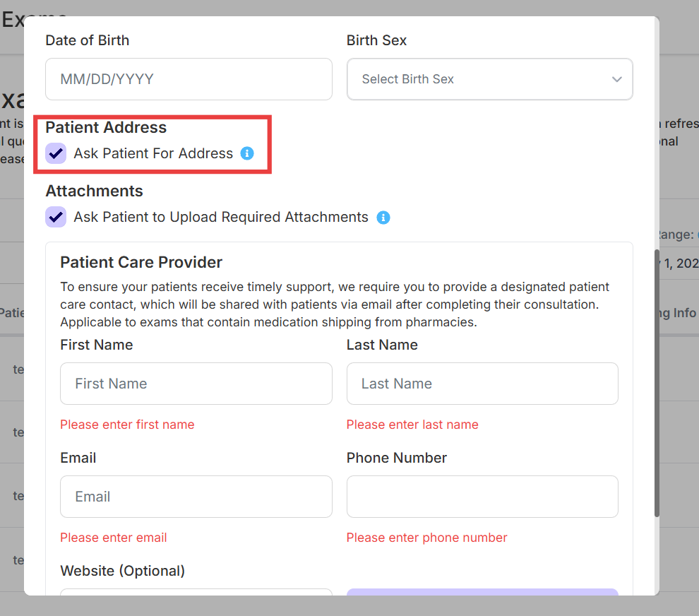The image size is (699, 616).
Task: Click the Please enter first name error text
Action: click(x=127, y=425)
